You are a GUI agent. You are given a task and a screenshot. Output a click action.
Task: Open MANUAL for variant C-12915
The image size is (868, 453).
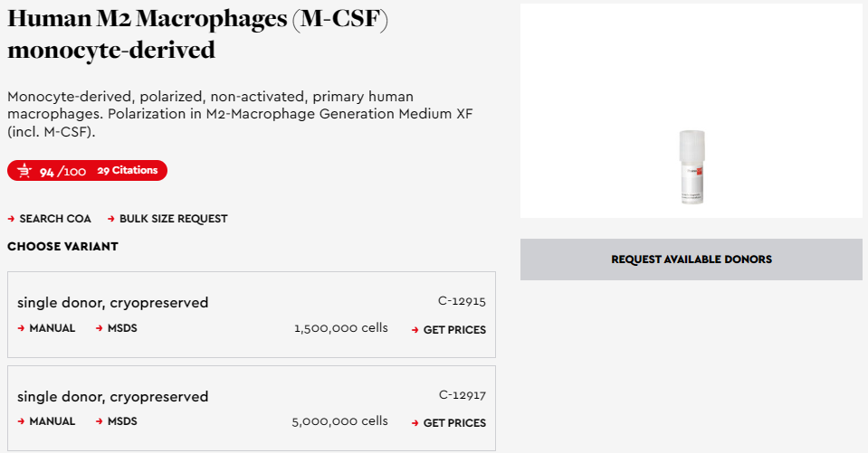[x=52, y=328]
